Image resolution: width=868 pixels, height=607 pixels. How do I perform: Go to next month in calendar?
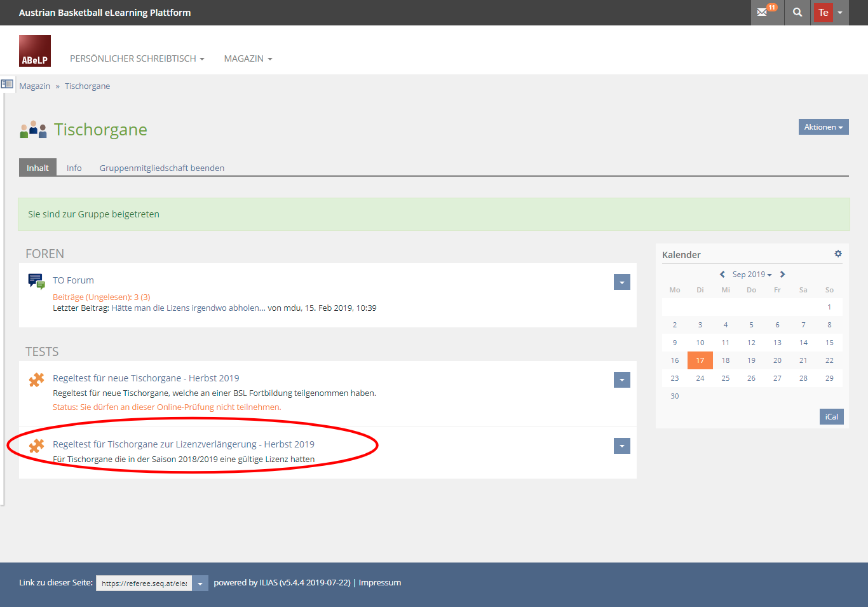tap(783, 275)
